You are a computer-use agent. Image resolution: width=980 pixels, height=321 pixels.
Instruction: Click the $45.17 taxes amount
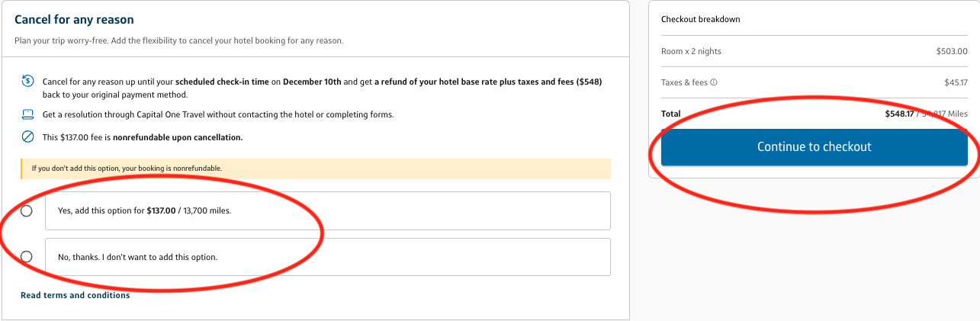click(956, 82)
